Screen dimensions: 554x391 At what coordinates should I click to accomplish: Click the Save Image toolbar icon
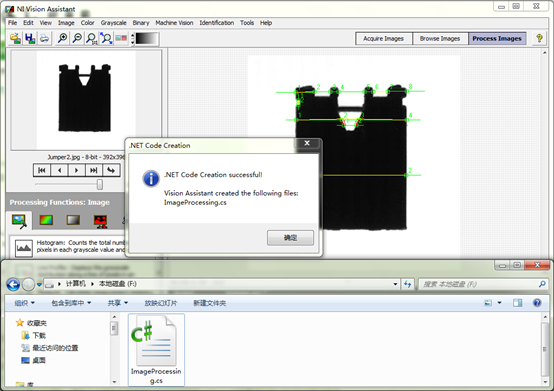tap(30, 38)
